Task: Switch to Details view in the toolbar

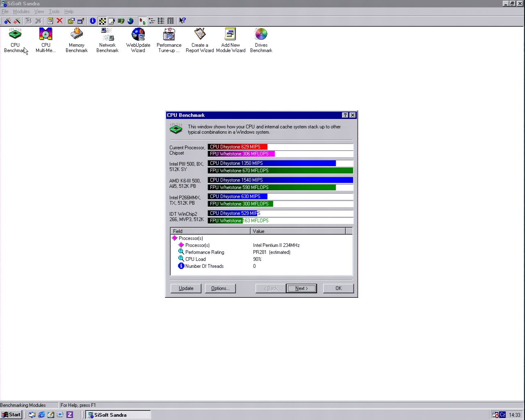Action: (x=170, y=21)
